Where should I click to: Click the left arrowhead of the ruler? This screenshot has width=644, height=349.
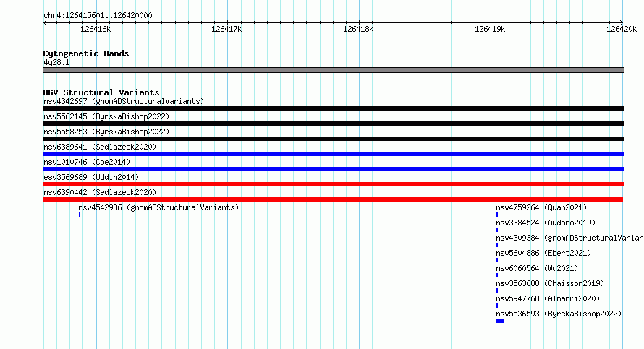[x=45, y=23]
